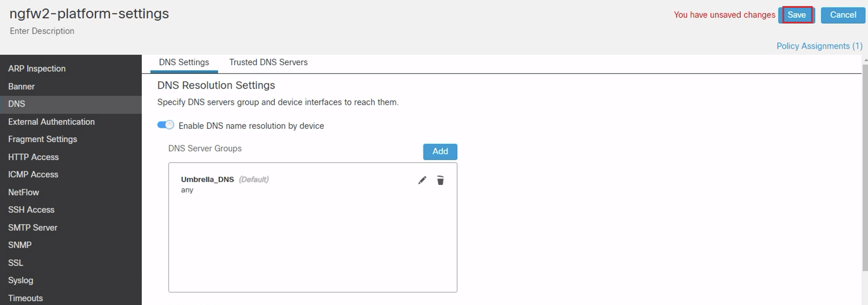
Task: Click the (Default) label beside Umbrella_DNS
Action: tap(254, 179)
